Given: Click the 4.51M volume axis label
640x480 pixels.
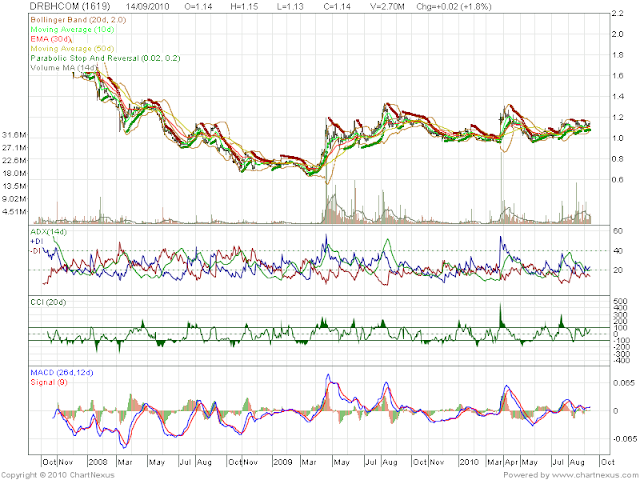Looking at the screenshot, I should (x=15, y=211).
